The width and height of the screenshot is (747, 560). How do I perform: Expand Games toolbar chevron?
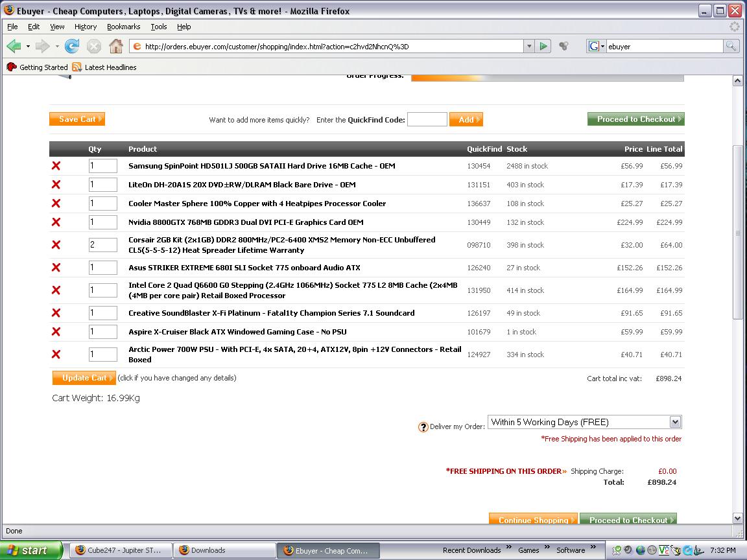[547, 546]
